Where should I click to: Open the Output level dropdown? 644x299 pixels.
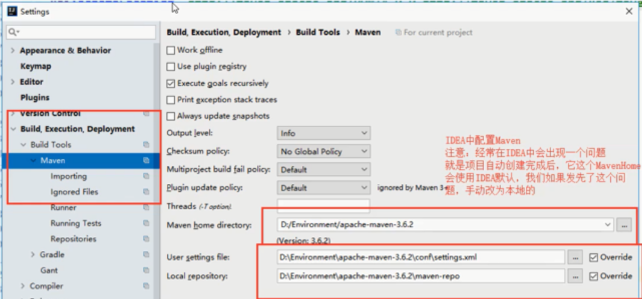324,133
